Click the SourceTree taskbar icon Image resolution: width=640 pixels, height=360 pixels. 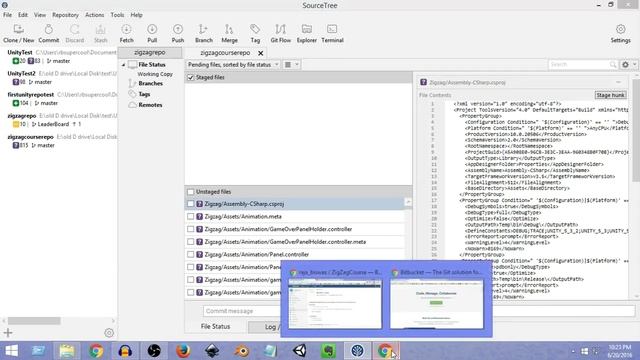[358, 351]
